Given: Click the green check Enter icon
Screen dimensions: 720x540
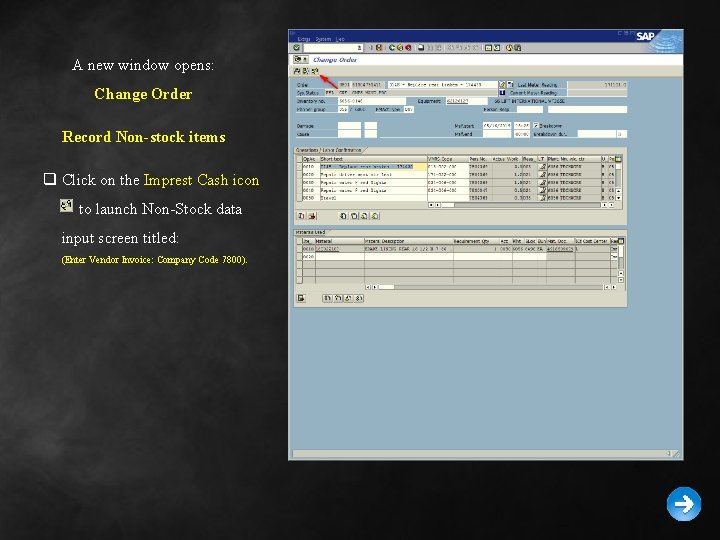Looking at the screenshot, I should tap(296, 48).
